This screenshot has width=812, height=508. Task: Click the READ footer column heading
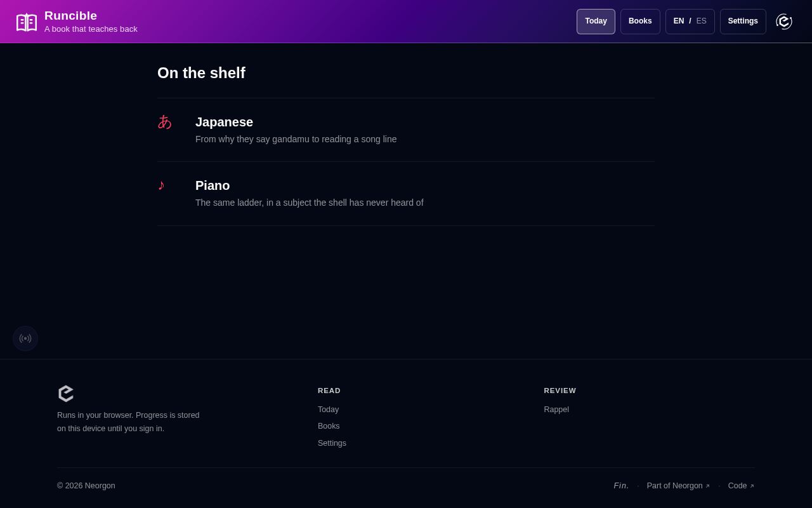[x=329, y=391]
